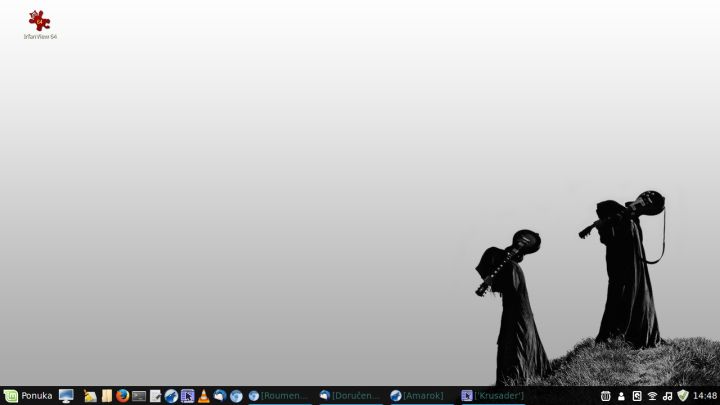The height and width of the screenshot is (405, 720).
Task: Launch Firefox from the panel
Action: pos(123,395)
